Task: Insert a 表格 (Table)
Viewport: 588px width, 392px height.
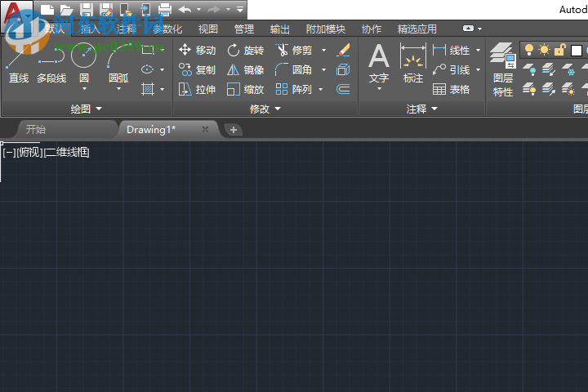Action: (x=452, y=90)
